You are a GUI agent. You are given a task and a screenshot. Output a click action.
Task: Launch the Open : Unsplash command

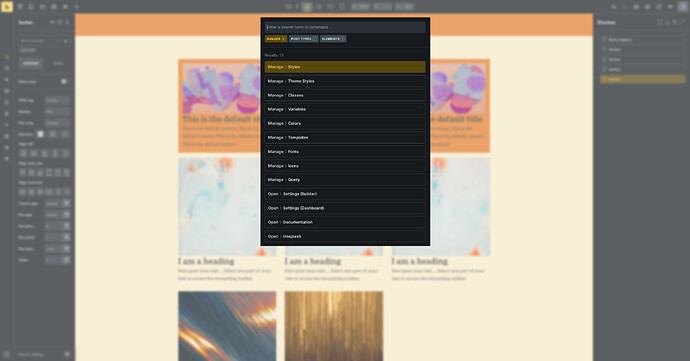345,236
